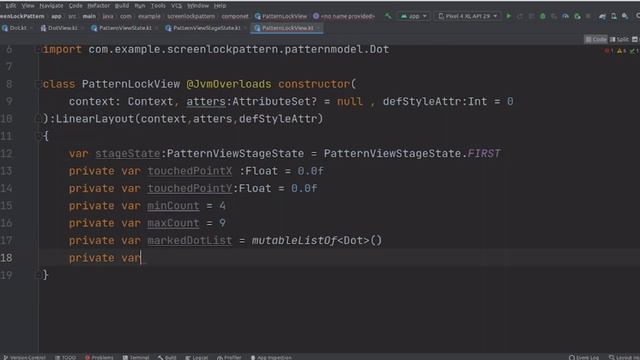
Task: Click the yellow warnings indicator in editor
Action: [x=622, y=51]
